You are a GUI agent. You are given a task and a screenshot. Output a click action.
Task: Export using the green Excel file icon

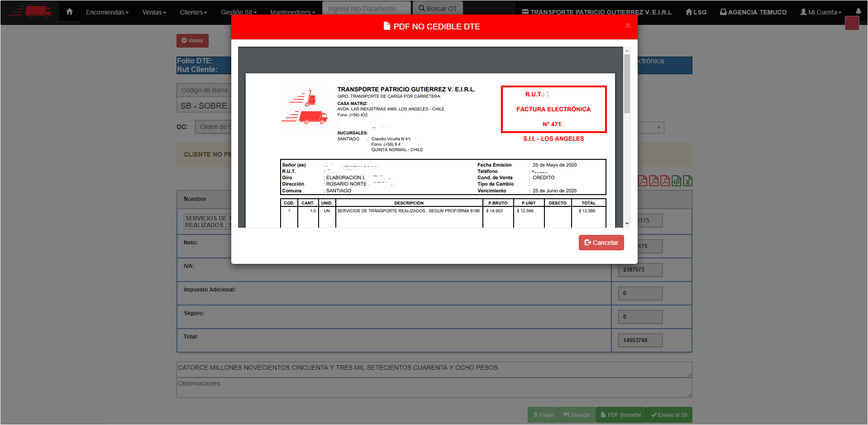tap(687, 181)
